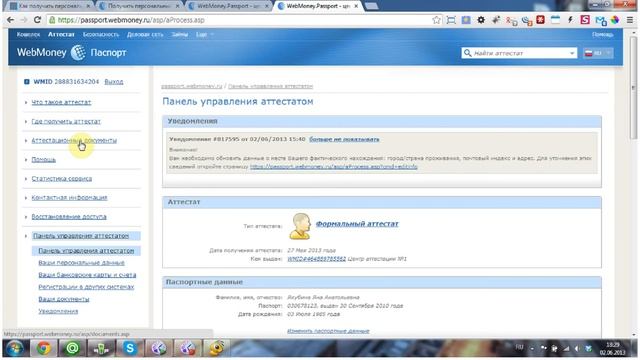Open Регистрации в других системах link
Image resolution: width=640 pixels, height=360 pixels.
[x=86, y=287]
